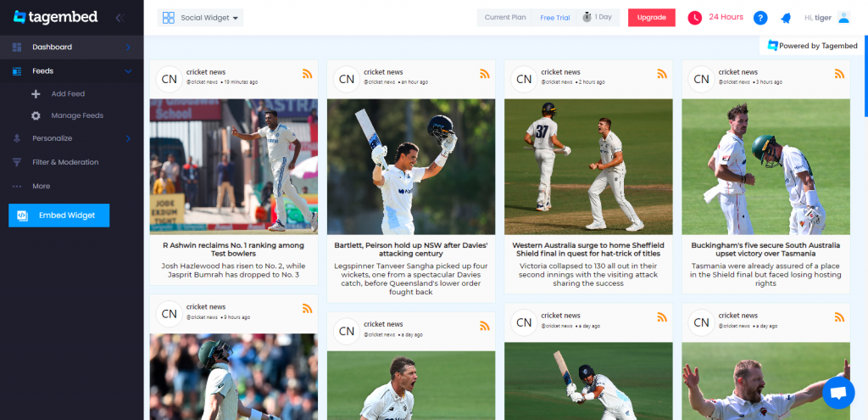
Task: Click RSS icon on R Ashwin card
Action: 308,74
